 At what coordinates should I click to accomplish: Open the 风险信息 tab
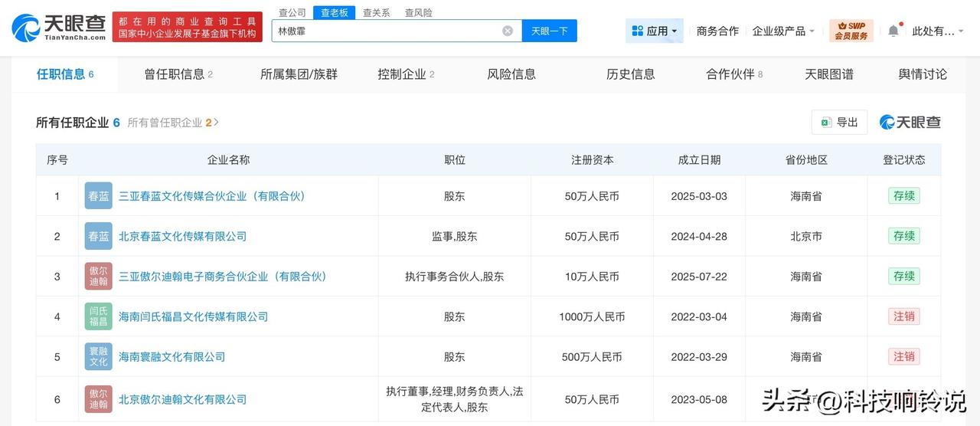(x=511, y=74)
